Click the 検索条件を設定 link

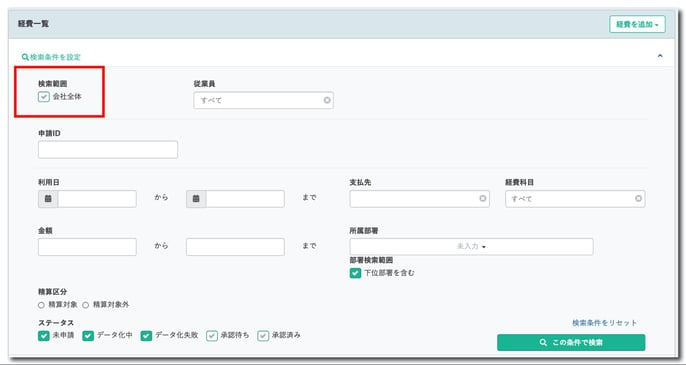tap(51, 57)
